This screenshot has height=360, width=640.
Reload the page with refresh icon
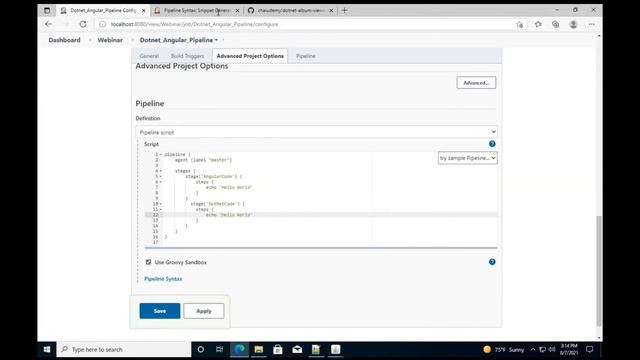coord(83,24)
